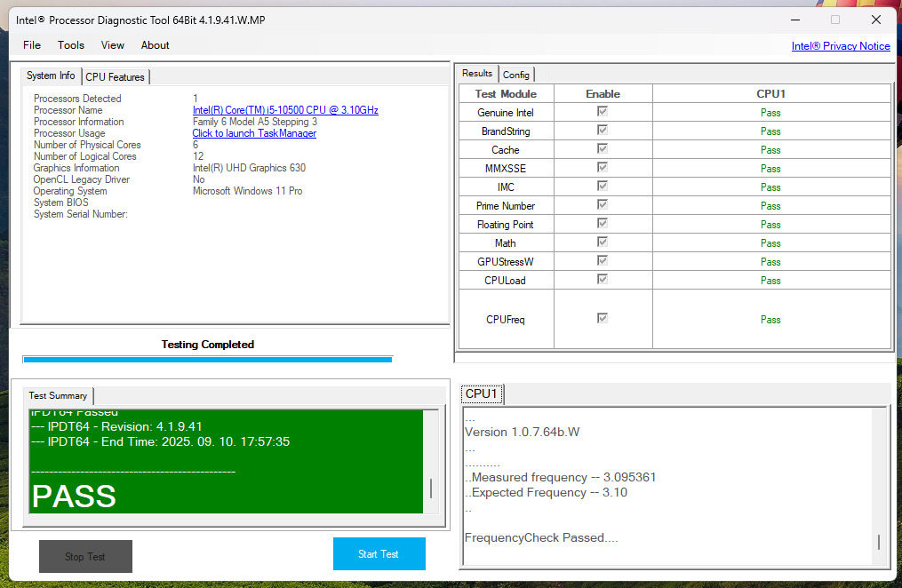Click the Number of Logical Cores label
Image resolution: width=902 pixels, height=588 pixels.
(x=84, y=156)
